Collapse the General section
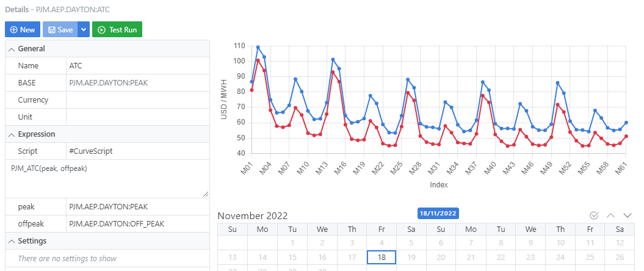 point(11,49)
